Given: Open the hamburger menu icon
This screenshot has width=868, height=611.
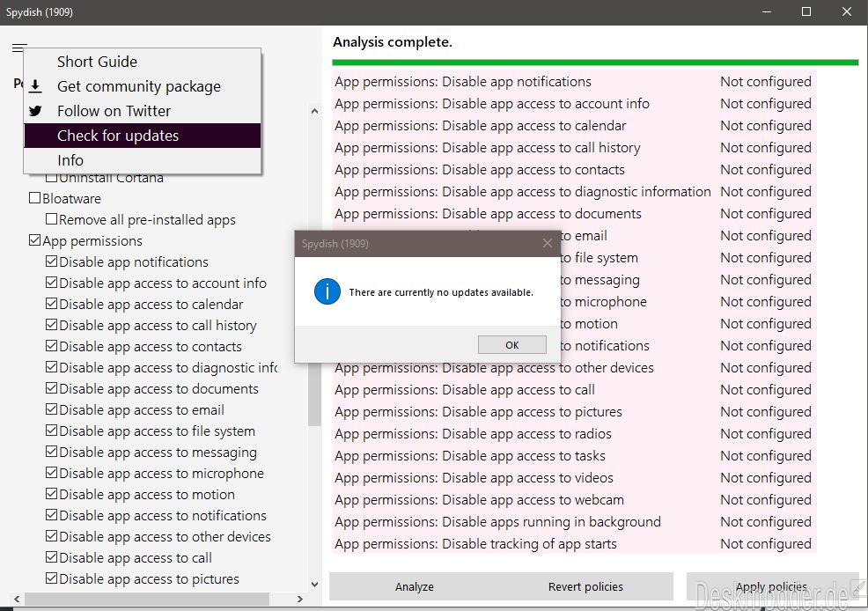Looking at the screenshot, I should pos(19,48).
